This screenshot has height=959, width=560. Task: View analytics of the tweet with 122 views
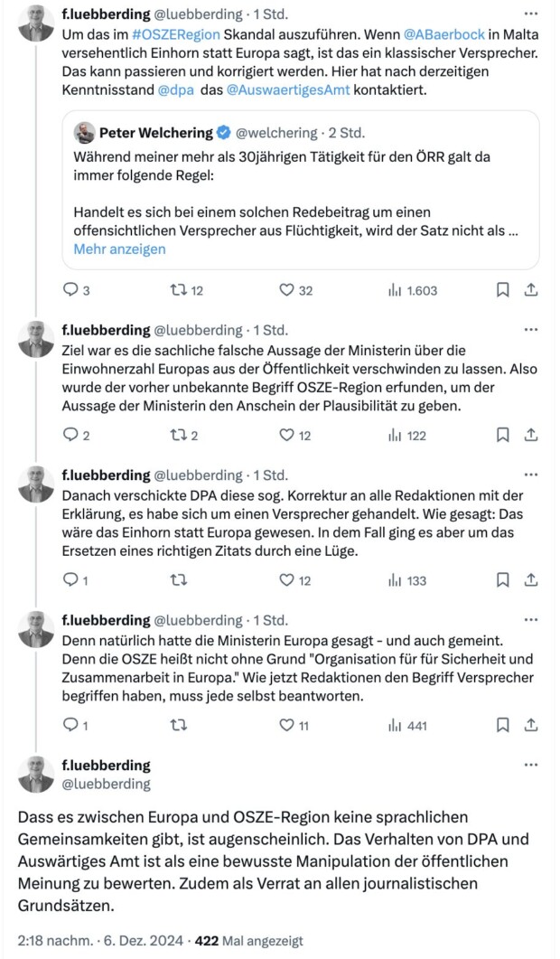(394, 435)
